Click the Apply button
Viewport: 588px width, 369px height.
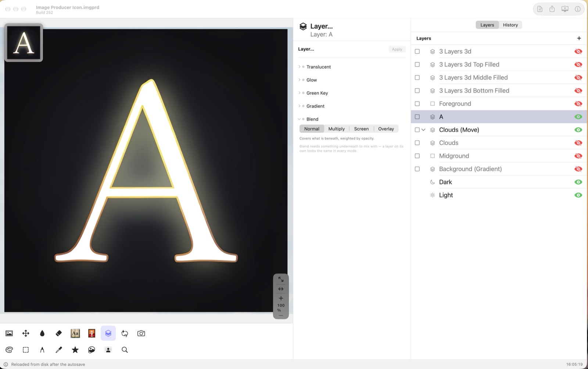click(397, 49)
